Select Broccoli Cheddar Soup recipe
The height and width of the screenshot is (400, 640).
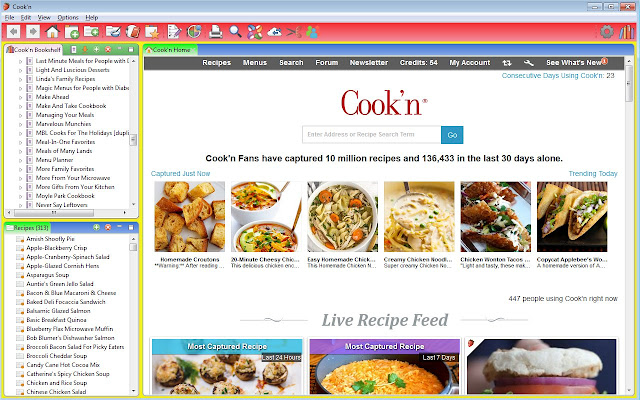pyautogui.click(x=56, y=356)
